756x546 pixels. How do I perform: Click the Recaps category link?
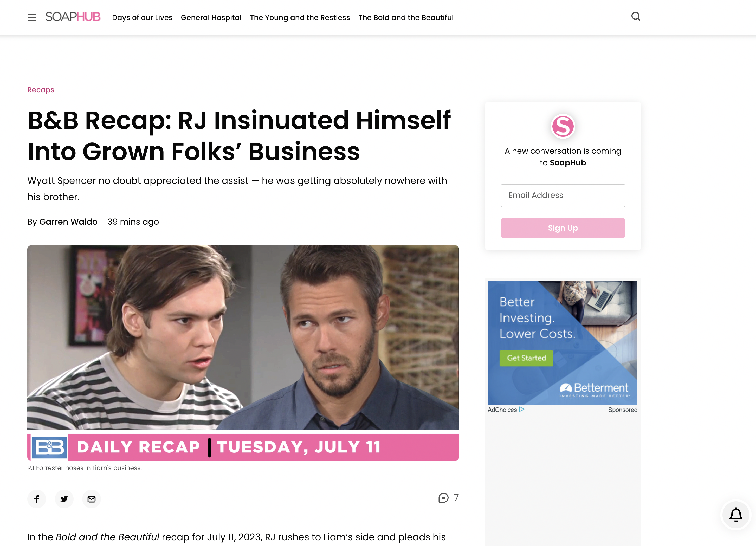41,90
